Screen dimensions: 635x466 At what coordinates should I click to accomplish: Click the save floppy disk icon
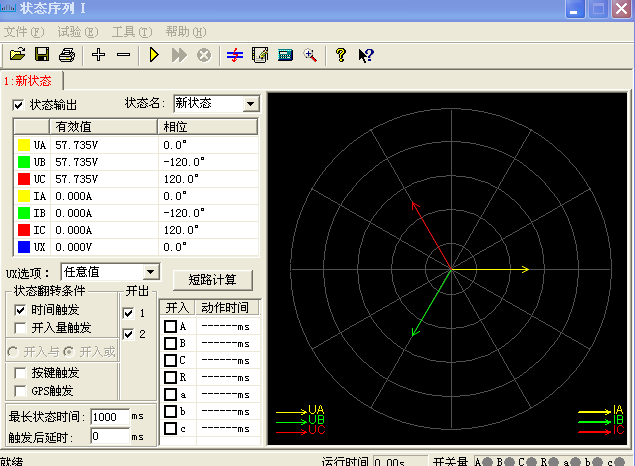42,55
